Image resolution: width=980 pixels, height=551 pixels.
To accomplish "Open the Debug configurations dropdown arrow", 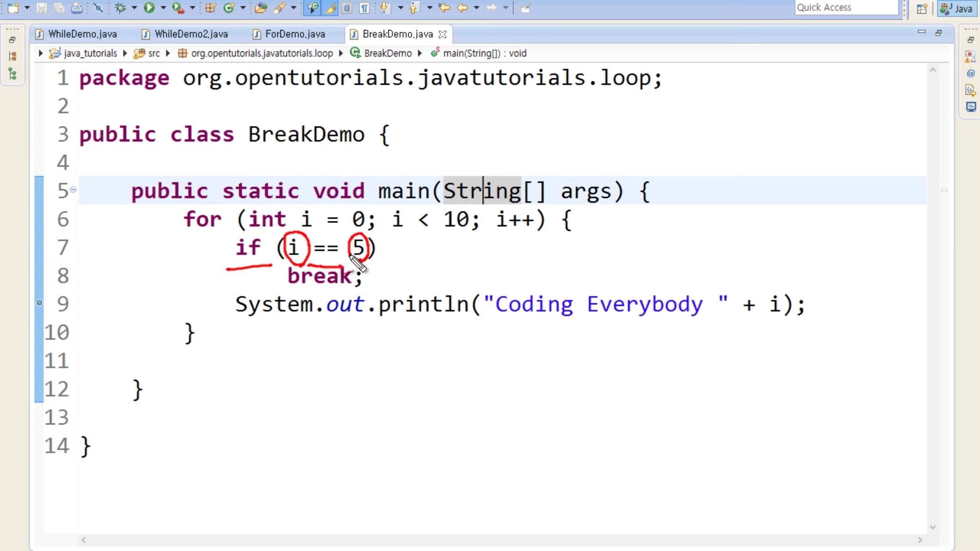I will click(x=134, y=8).
